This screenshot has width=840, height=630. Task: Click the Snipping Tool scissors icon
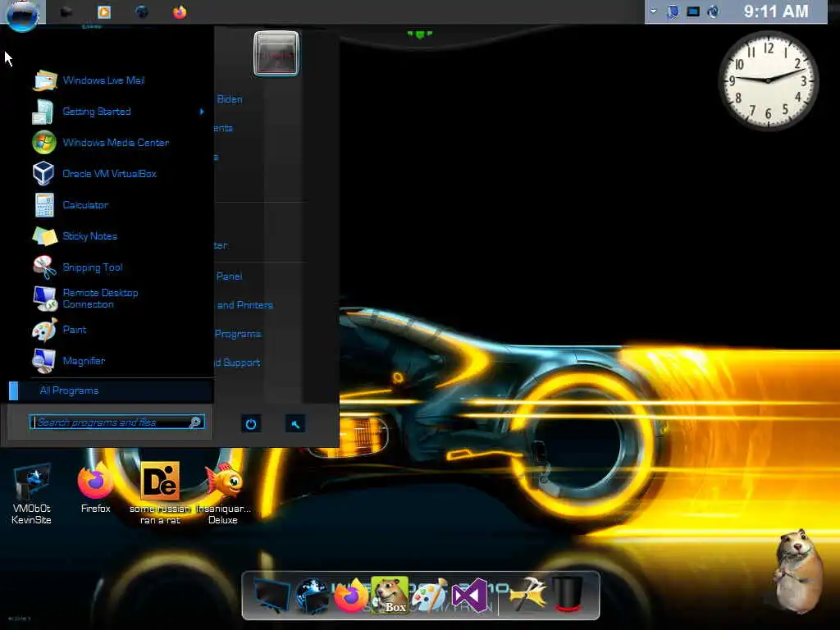pos(44,267)
